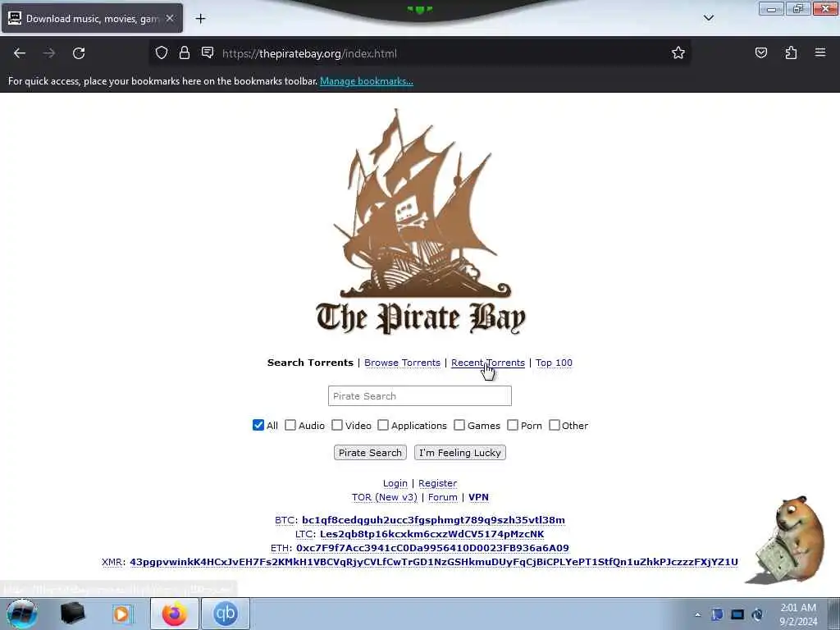Check the Other category checkbox
The width and height of the screenshot is (840, 630).
click(555, 425)
